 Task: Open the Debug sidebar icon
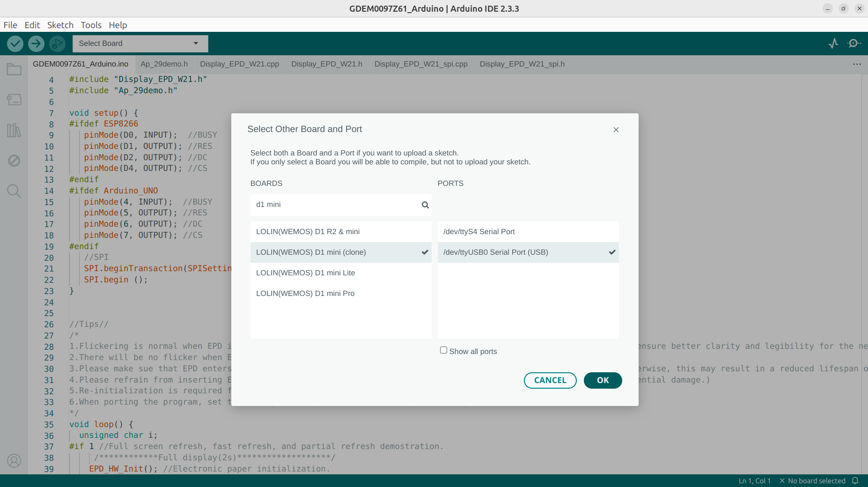pos(14,161)
